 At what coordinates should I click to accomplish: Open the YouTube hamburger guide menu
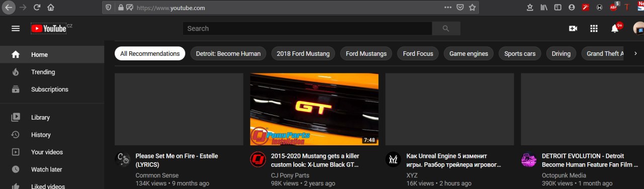click(16, 29)
